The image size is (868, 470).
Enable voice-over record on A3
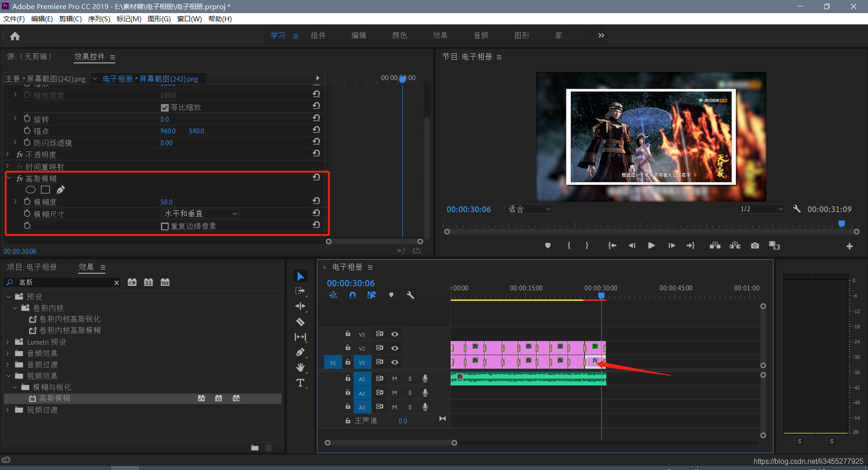pyautogui.click(x=425, y=407)
